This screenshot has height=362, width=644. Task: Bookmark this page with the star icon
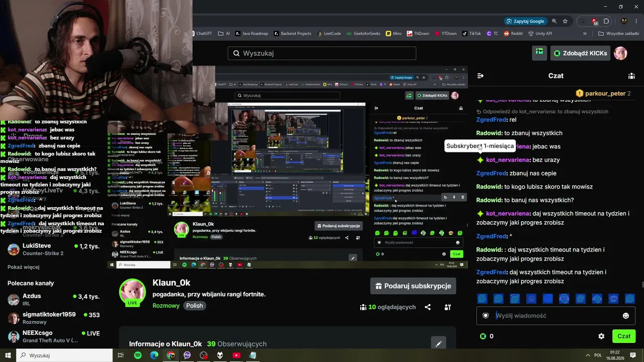pyautogui.click(x=565, y=21)
